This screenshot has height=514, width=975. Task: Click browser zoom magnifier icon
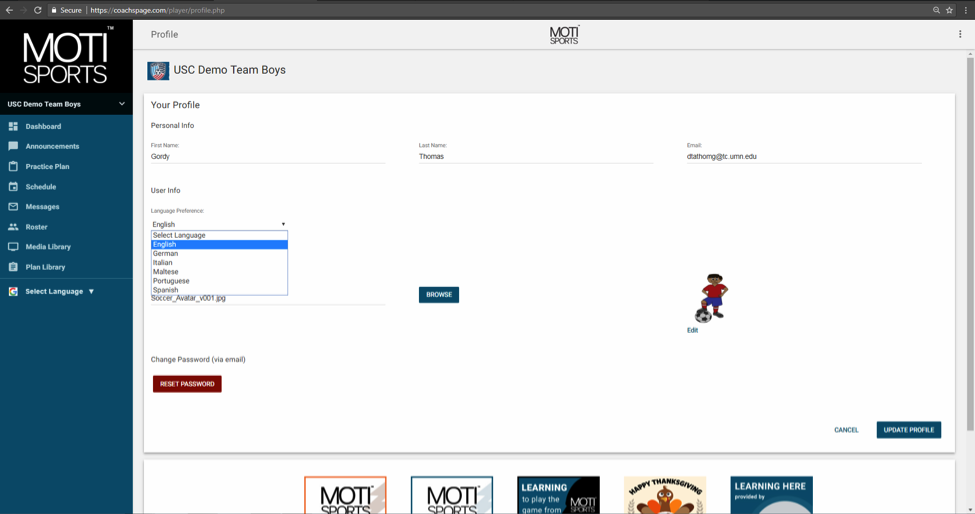pos(936,10)
